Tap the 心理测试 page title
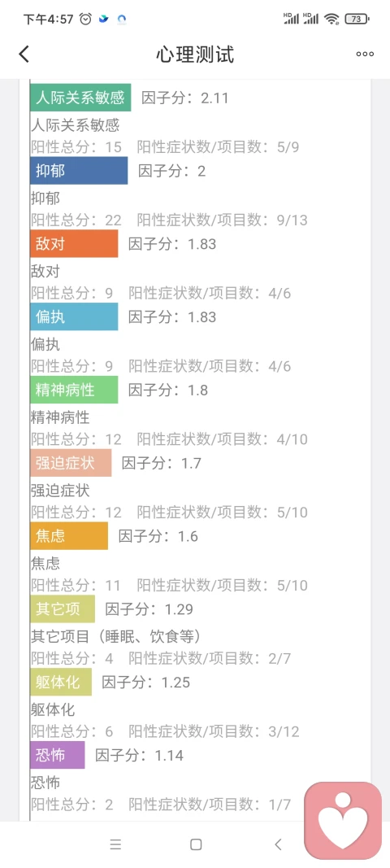Viewport: 390px width, 868px height. (x=195, y=55)
